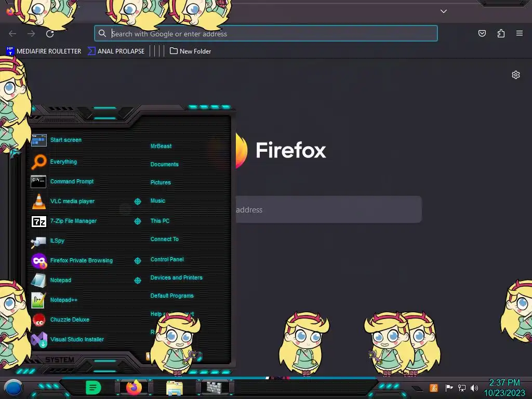Open the Firefox hamburger menu

[x=520, y=33]
